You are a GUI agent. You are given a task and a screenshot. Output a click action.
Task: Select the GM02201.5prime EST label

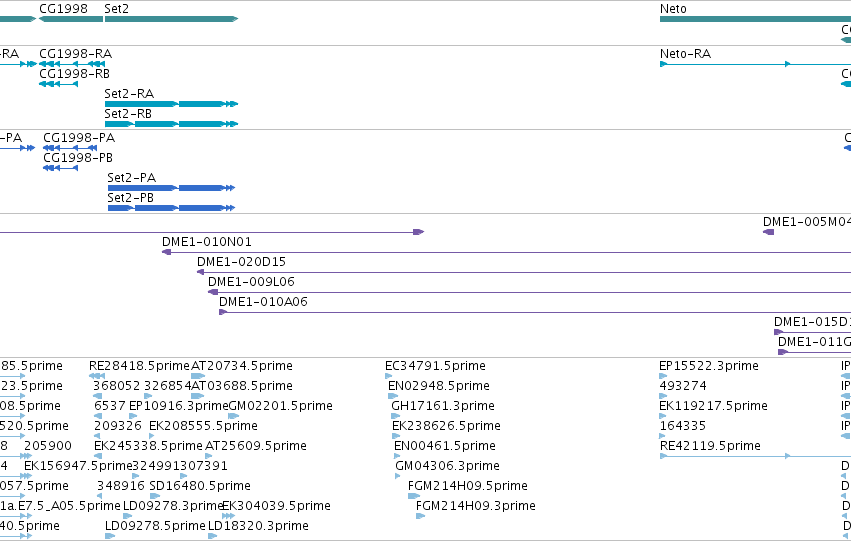pyautogui.click(x=281, y=406)
